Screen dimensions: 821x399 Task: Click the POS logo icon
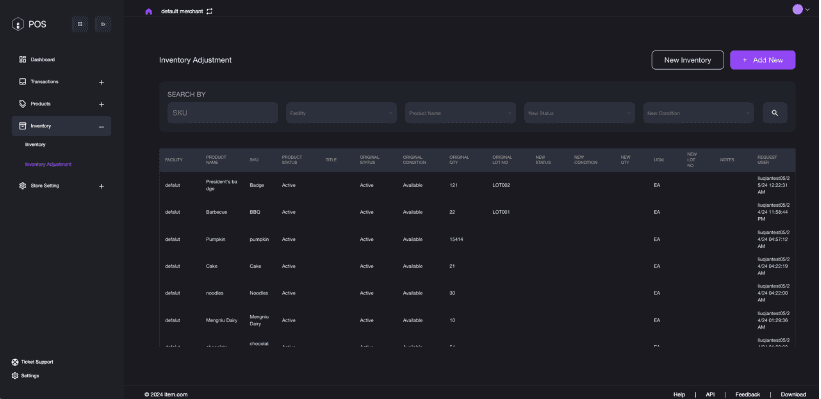18,24
